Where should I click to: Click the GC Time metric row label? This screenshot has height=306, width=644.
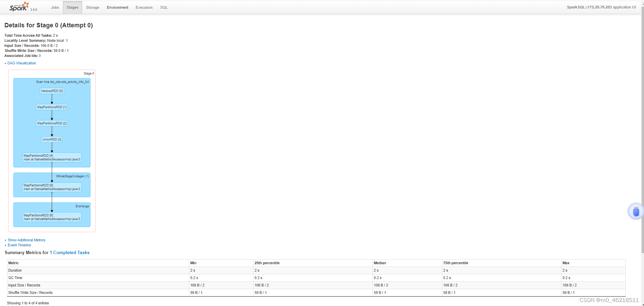point(15,278)
